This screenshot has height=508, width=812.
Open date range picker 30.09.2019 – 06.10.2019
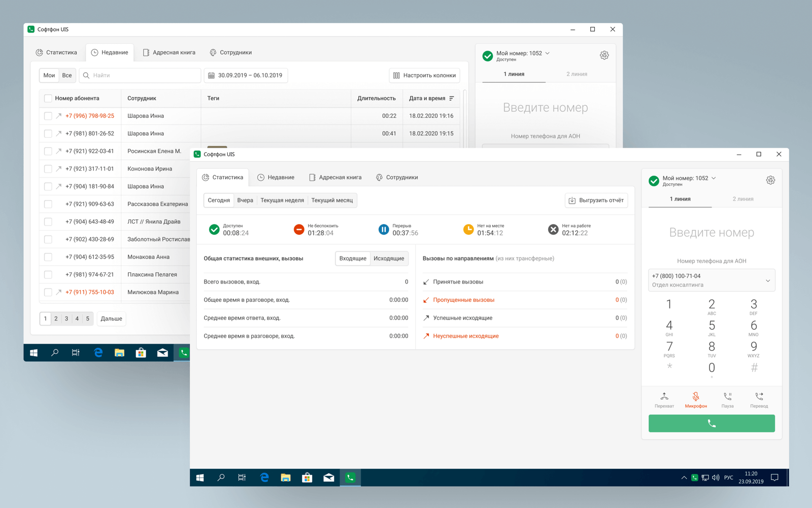coord(246,75)
